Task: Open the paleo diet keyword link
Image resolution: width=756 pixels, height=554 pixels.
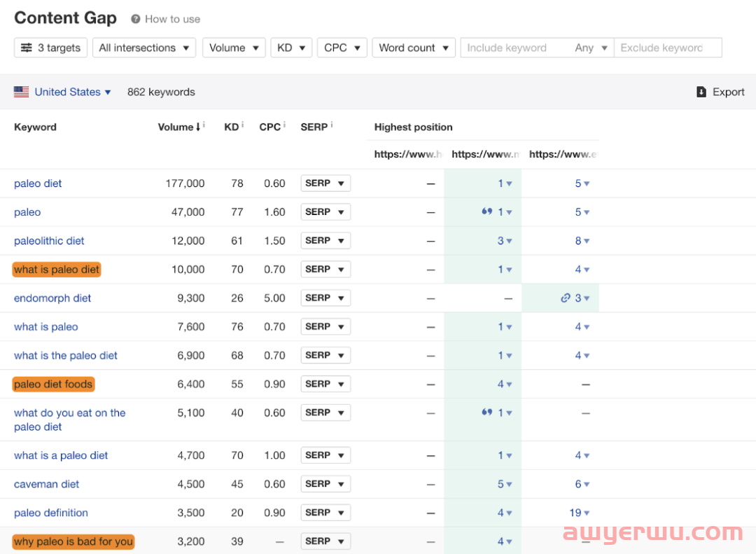Action: (x=38, y=183)
